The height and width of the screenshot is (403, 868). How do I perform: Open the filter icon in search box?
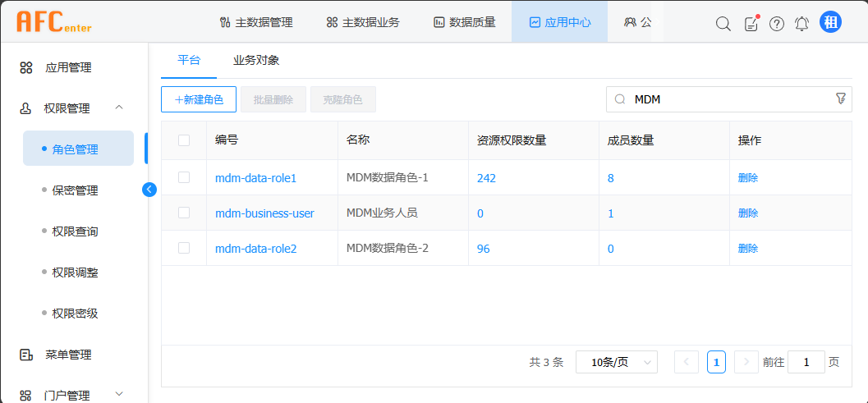[840, 98]
